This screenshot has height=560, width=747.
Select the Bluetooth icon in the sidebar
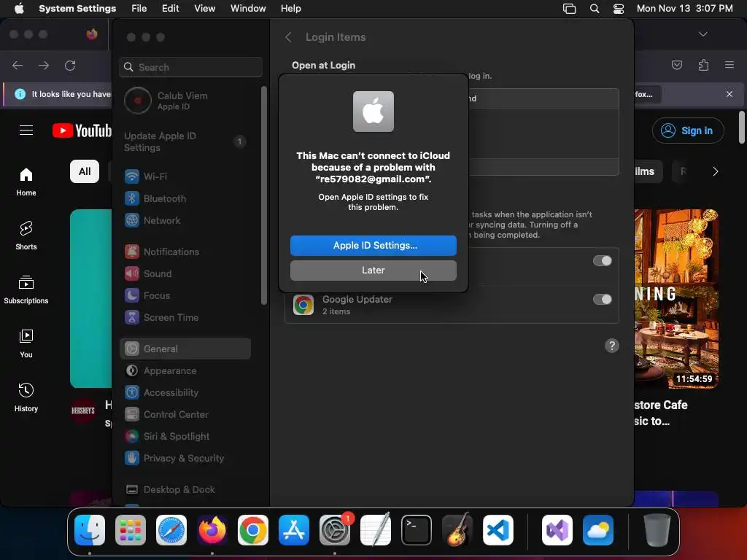click(x=132, y=198)
